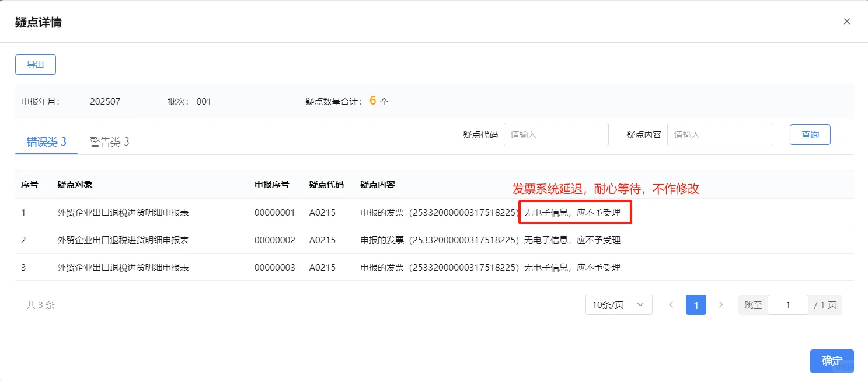
Task: Click the 查询 query button
Action: tap(810, 134)
